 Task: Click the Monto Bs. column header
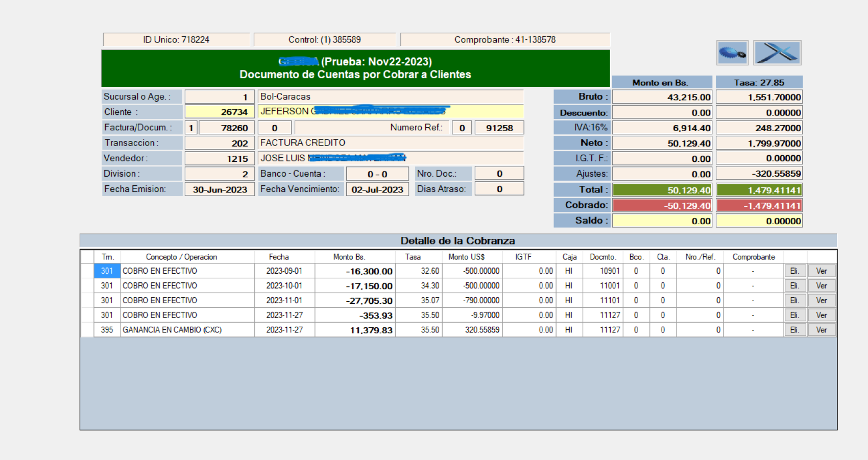pos(349,257)
